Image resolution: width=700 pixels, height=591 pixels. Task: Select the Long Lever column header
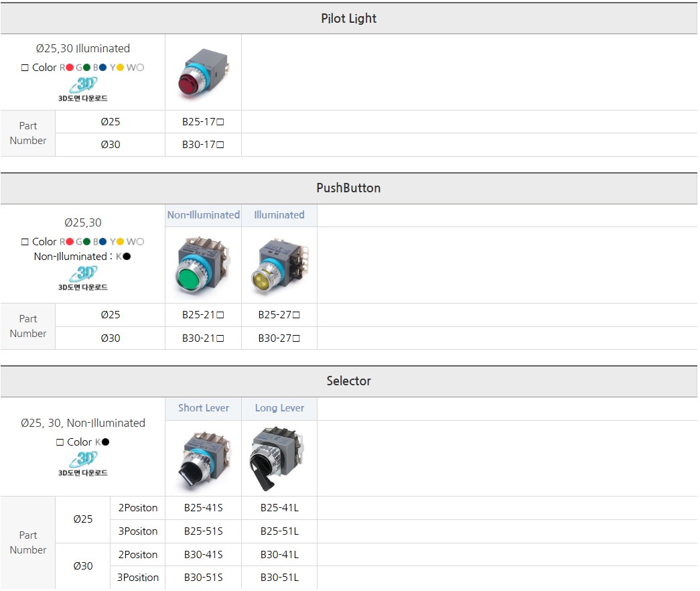pyautogui.click(x=279, y=408)
